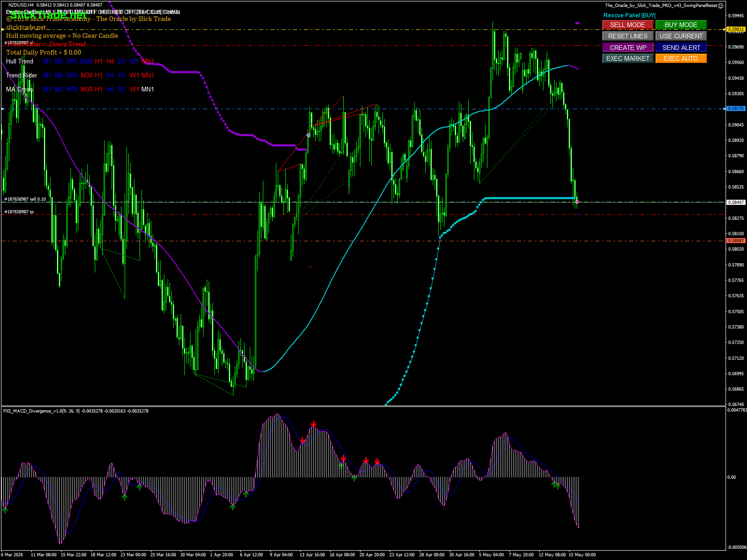Click the slicktrade.net link text

tap(26, 27)
